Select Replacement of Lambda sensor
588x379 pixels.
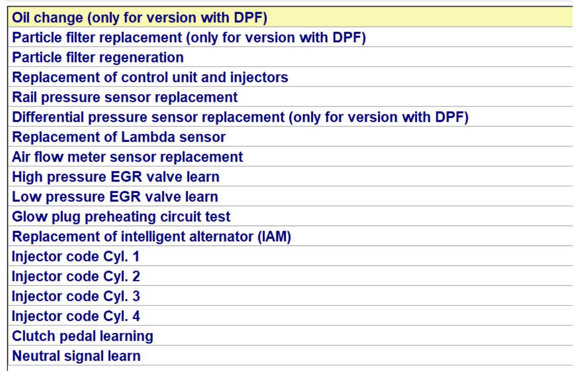290,137
